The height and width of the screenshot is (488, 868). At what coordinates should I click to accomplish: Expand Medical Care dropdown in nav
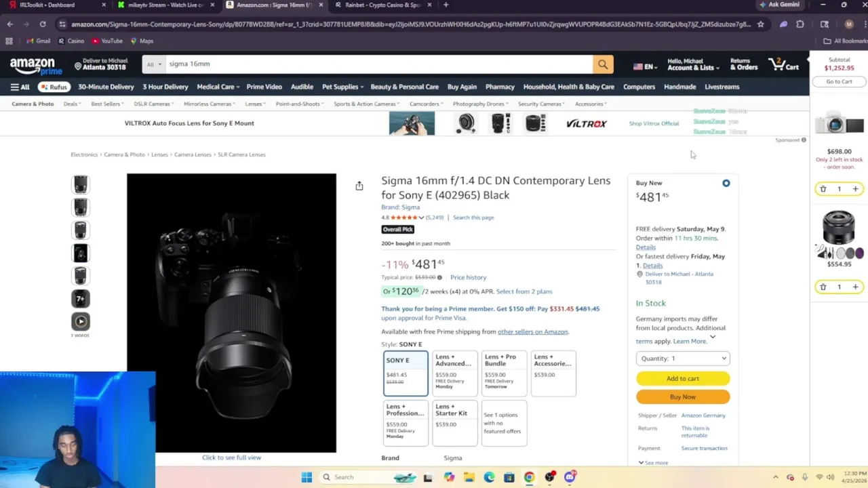[x=217, y=87]
